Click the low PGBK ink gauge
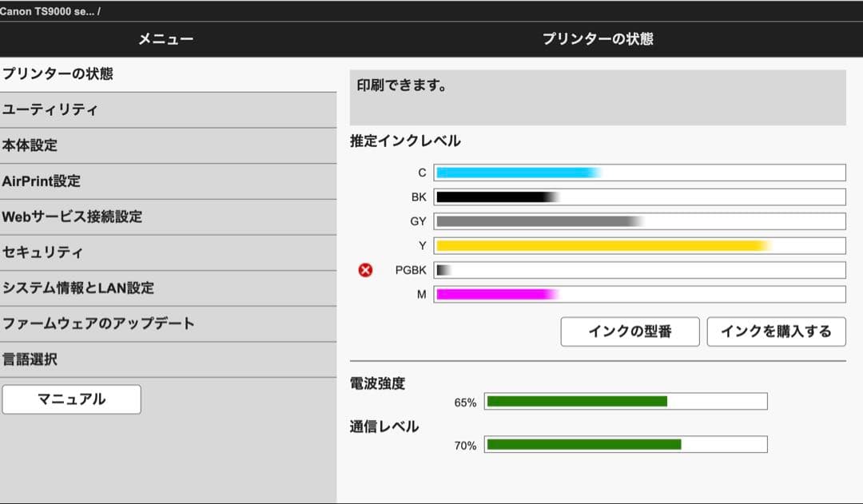 pos(639,269)
